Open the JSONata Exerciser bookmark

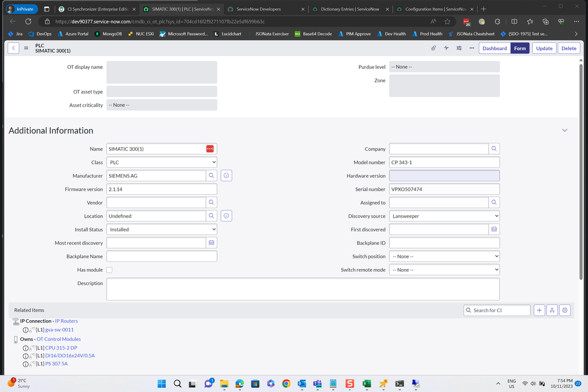(268, 34)
